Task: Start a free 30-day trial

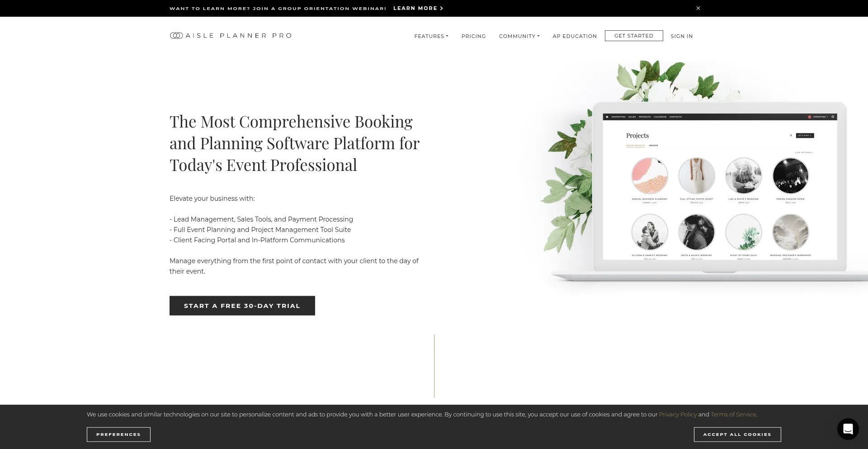Action: 242,306
